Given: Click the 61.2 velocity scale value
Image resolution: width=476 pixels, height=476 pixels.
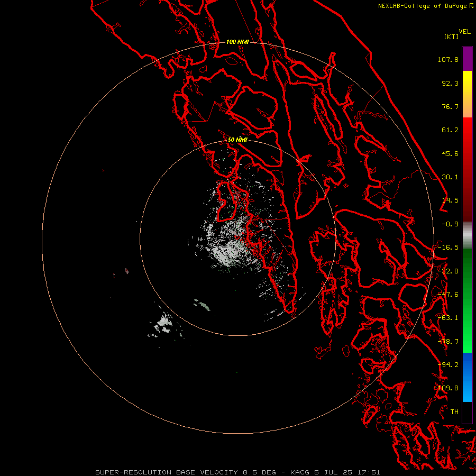Looking at the screenshot, I should pos(450,130).
